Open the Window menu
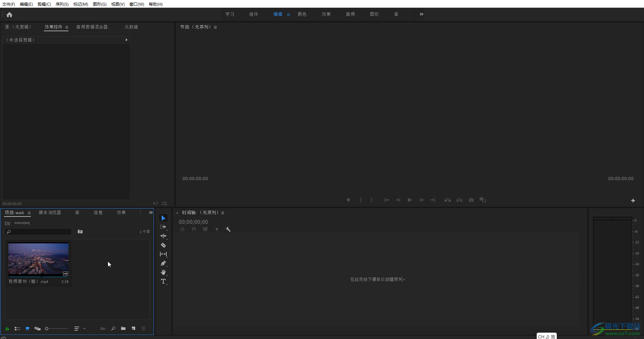The image size is (644, 339). tap(137, 4)
